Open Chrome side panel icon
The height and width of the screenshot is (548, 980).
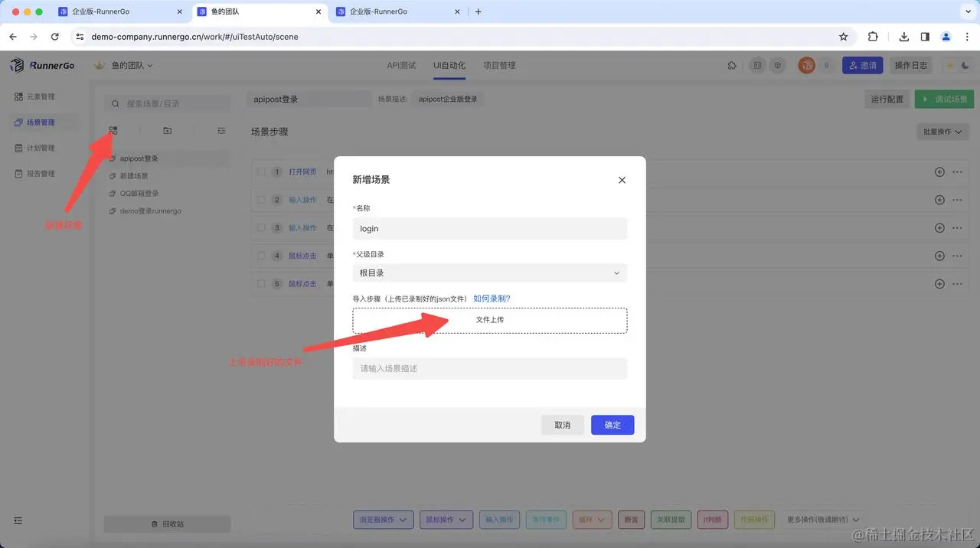pyautogui.click(x=925, y=36)
